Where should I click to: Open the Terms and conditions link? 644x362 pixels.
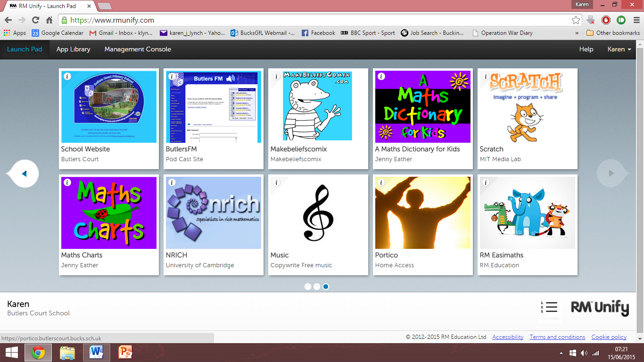coord(557,337)
